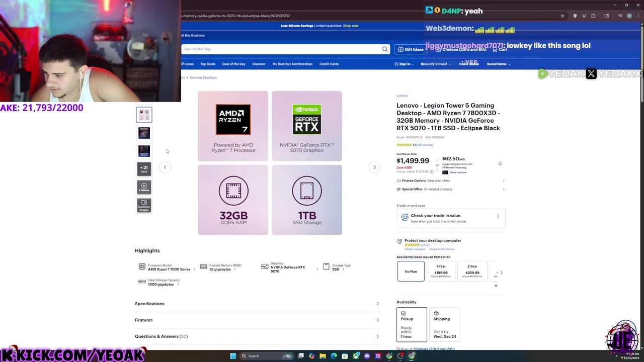The width and height of the screenshot is (644, 362).
Task: Click the X logo in the stream overlay
Action: coord(591,74)
